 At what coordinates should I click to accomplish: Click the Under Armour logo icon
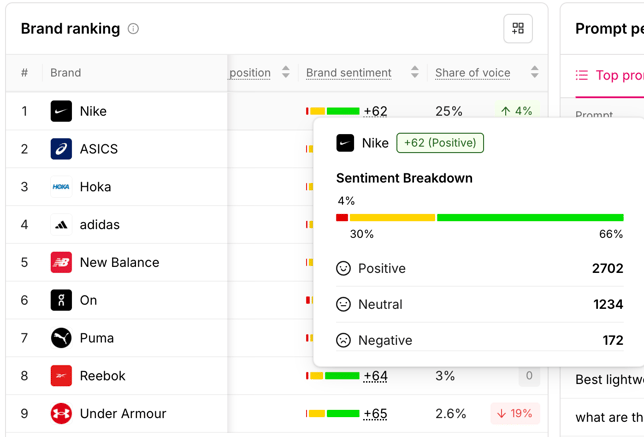61,413
